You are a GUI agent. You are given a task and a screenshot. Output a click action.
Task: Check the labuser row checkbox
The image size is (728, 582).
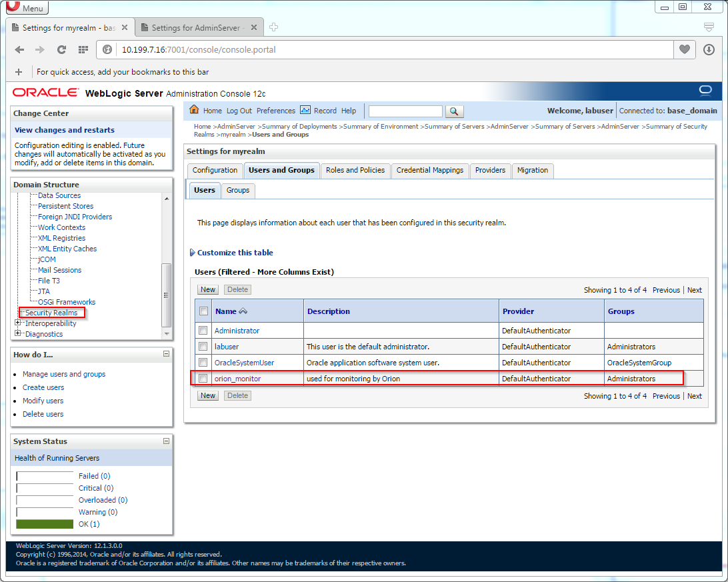(203, 346)
